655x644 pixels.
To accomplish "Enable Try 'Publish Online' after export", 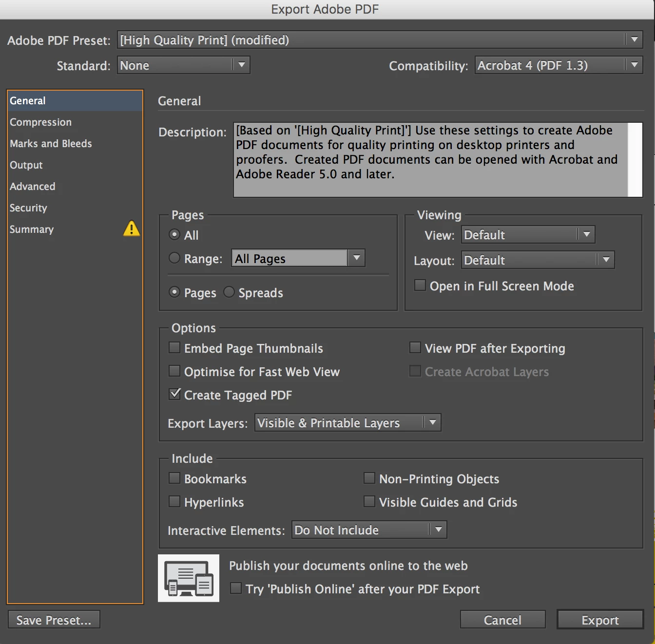I will pyautogui.click(x=236, y=588).
